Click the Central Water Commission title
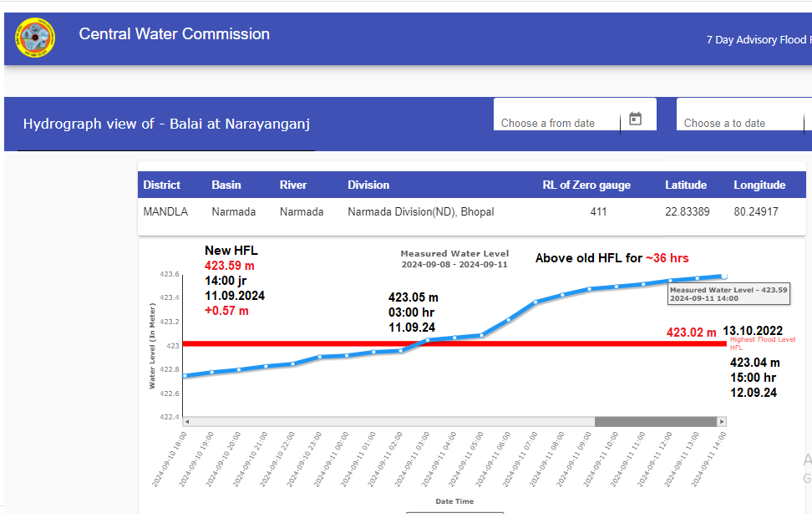Viewport: 812px width, 523px height. [174, 34]
